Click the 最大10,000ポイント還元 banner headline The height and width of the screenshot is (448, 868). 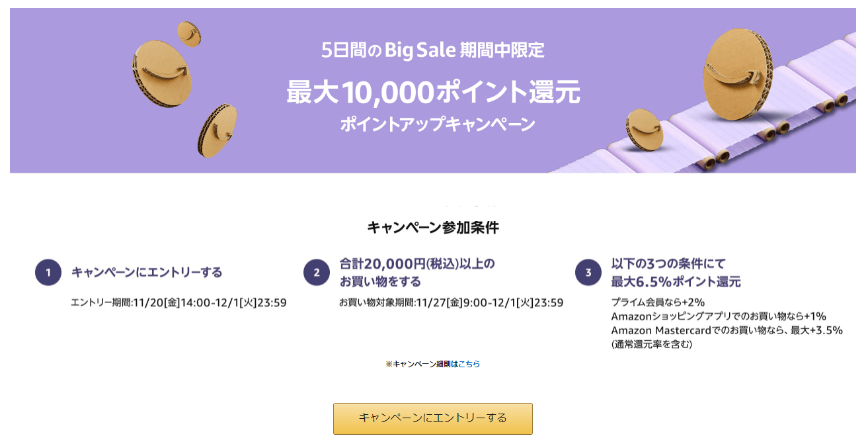click(434, 92)
